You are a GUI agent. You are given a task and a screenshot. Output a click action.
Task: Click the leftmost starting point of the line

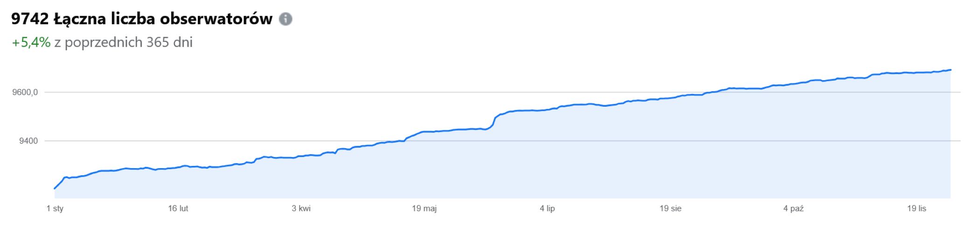pyautogui.click(x=55, y=189)
